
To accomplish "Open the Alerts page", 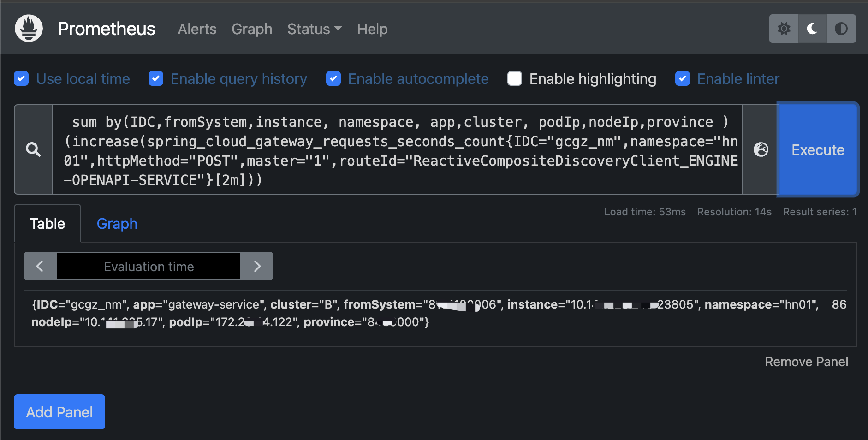I will click(x=197, y=29).
